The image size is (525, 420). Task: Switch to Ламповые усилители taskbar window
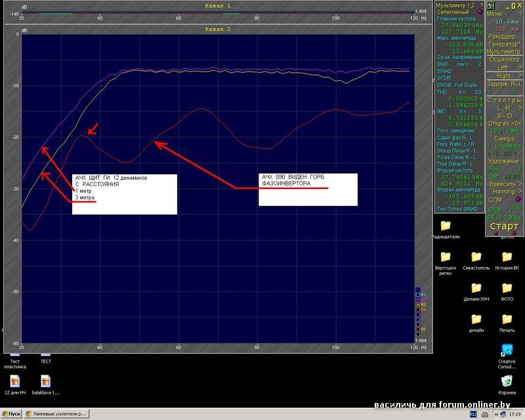point(56,415)
